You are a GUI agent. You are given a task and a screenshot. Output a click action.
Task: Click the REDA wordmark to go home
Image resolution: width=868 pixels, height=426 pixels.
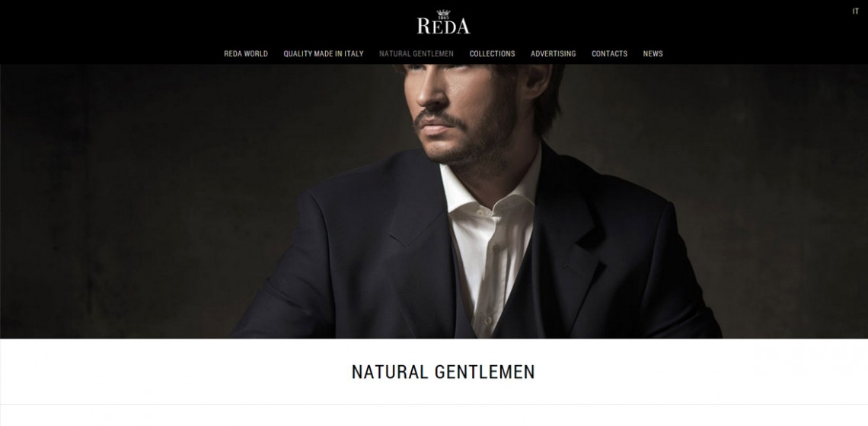(443, 25)
